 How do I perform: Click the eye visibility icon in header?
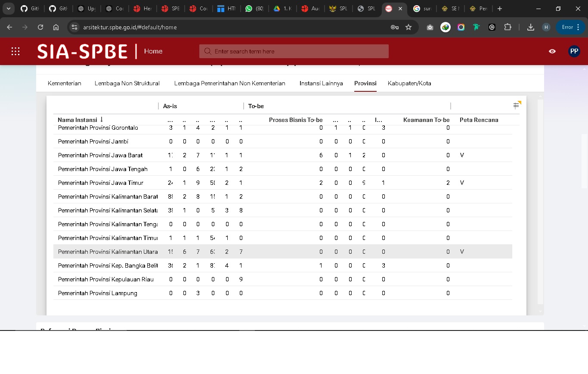[x=552, y=51]
